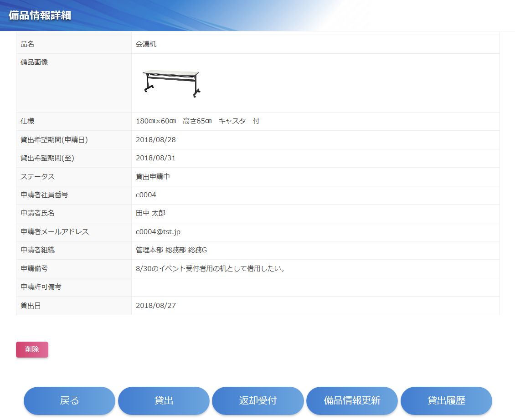Click the 備品情報詳細 page title
Screen dimensions: 515x420
[x=40, y=15]
